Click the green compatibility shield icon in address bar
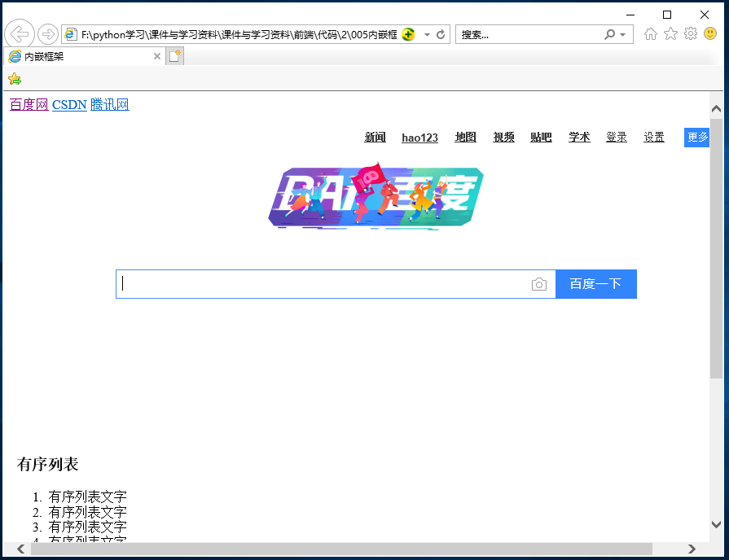This screenshot has height=560, width=729. (408, 34)
